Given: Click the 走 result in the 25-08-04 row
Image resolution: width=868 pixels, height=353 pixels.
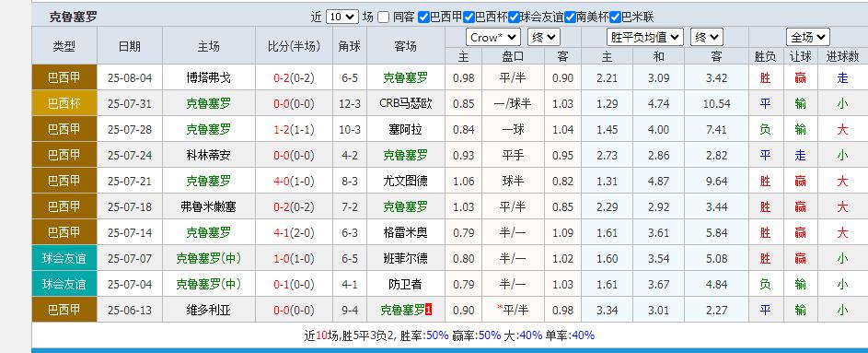Looking at the screenshot, I should click(x=842, y=77).
